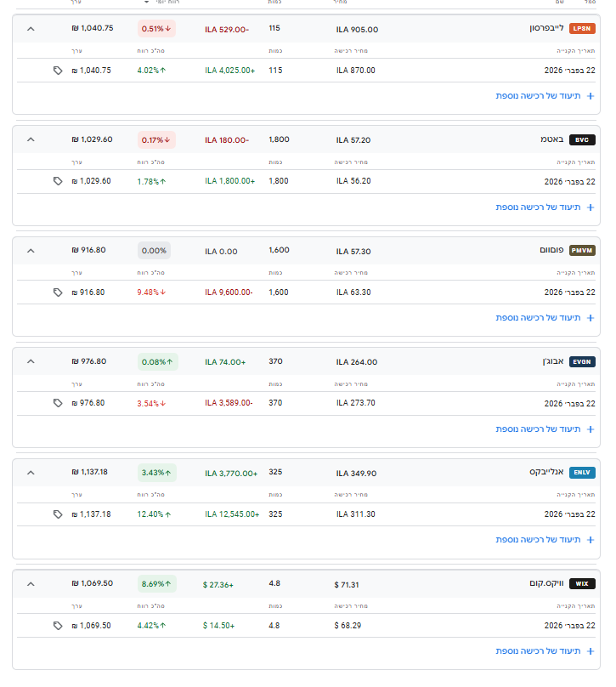Click the tag icon in the PMVM purchase row
This screenshot has width=616, height=687.
(58, 292)
